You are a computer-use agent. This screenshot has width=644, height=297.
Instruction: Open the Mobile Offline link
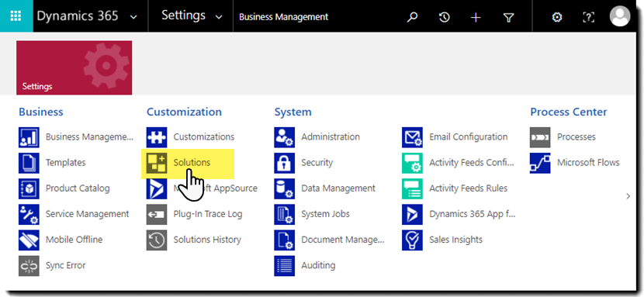[x=74, y=239]
